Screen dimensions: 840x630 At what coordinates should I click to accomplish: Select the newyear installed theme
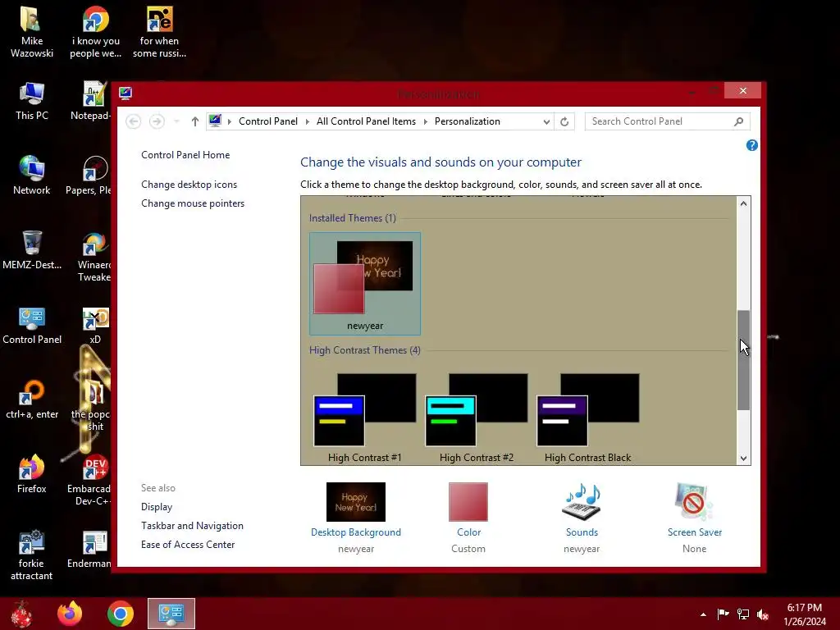(x=365, y=283)
